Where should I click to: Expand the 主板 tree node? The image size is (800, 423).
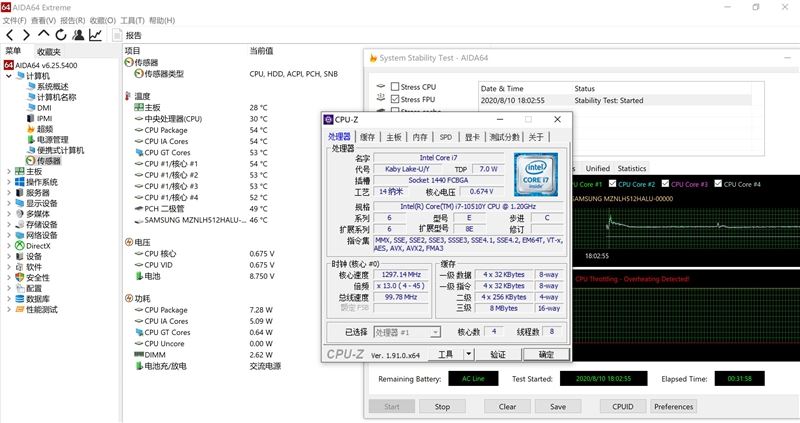[9, 171]
